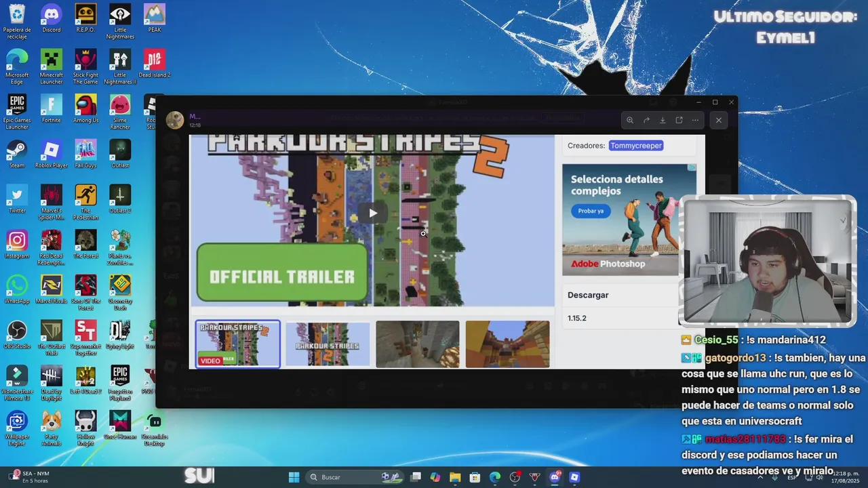Open Dead by Daylight desktop icon
Viewport: 868px width, 488px height.
(52, 383)
